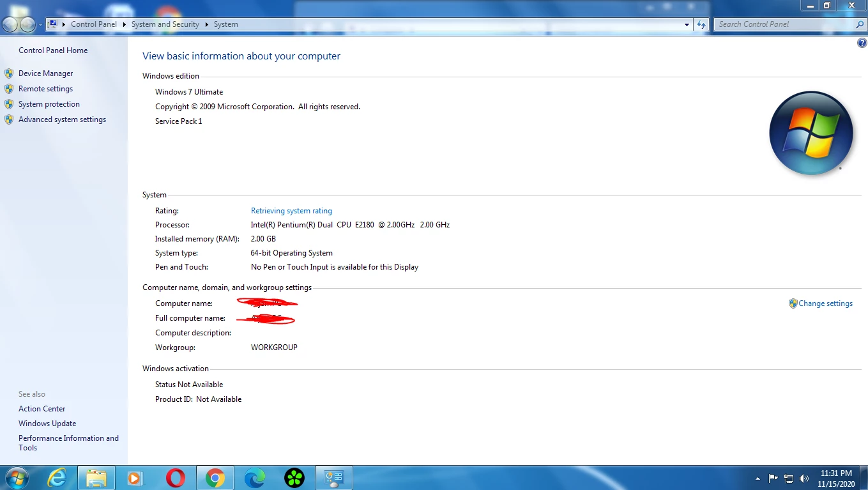Click Product ID: Not Available text

[x=198, y=399]
